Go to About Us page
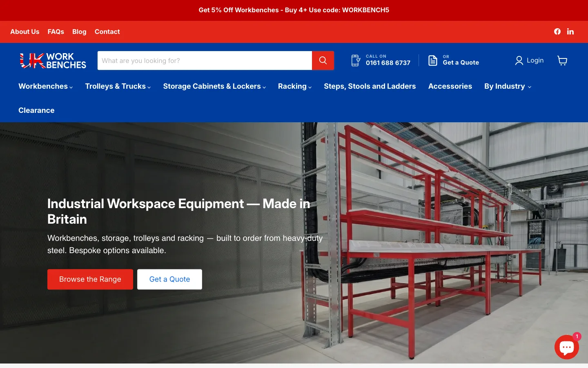This screenshot has height=368, width=588. pos(25,31)
